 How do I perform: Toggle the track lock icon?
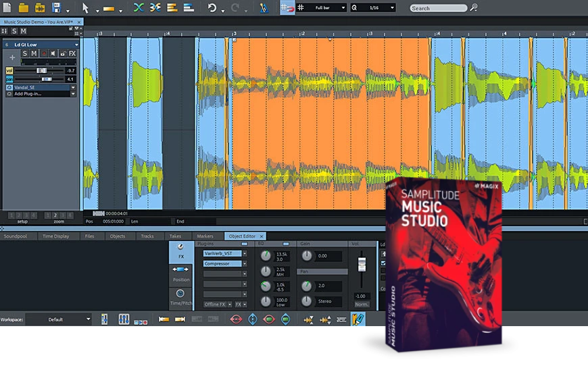(x=63, y=53)
